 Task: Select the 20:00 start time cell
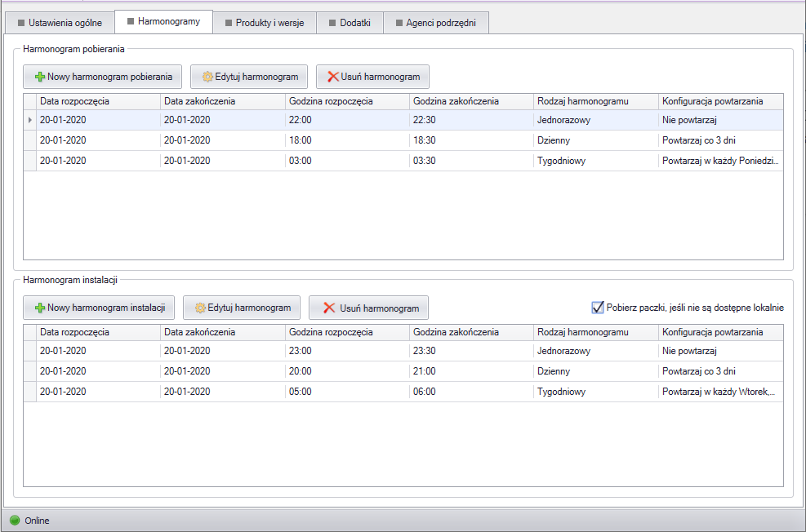click(x=348, y=371)
